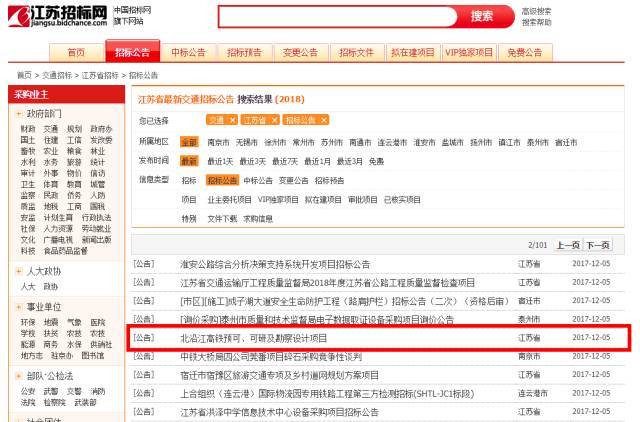640x422 pixels.
Task: Click the red 搜索 button
Action: (482, 17)
